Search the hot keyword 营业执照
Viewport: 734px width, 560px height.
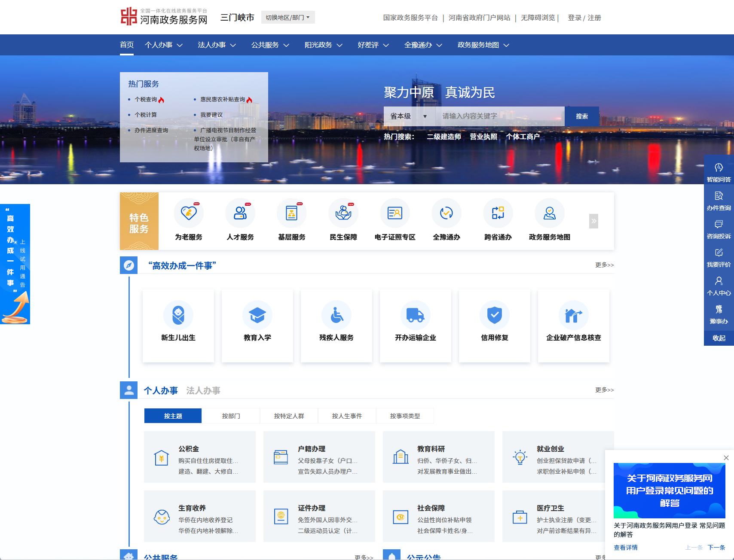(483, 137)
